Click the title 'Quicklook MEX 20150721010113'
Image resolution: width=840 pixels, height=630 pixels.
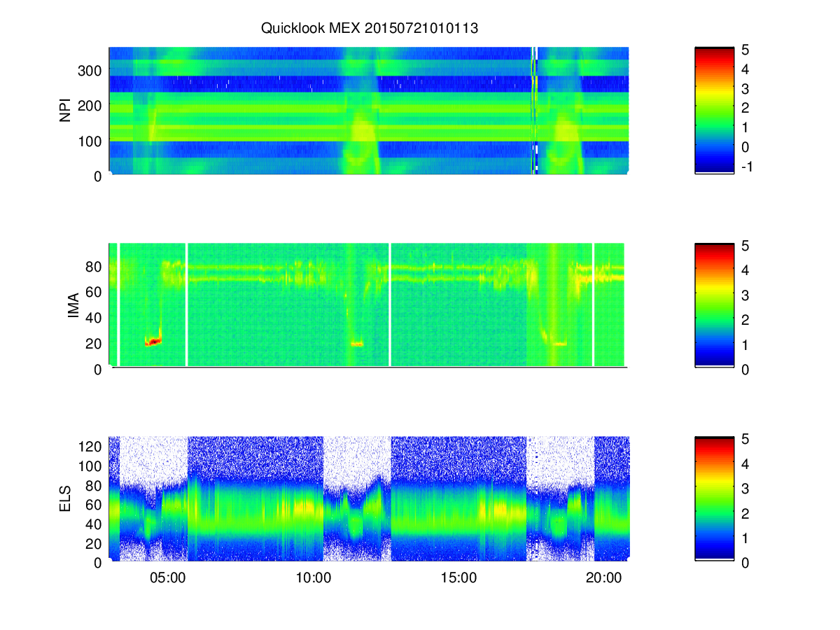point(370,29)
